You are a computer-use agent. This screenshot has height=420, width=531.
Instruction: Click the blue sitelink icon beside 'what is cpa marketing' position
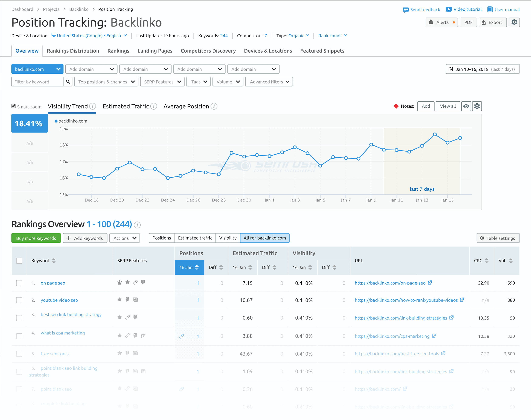(182, 336)
